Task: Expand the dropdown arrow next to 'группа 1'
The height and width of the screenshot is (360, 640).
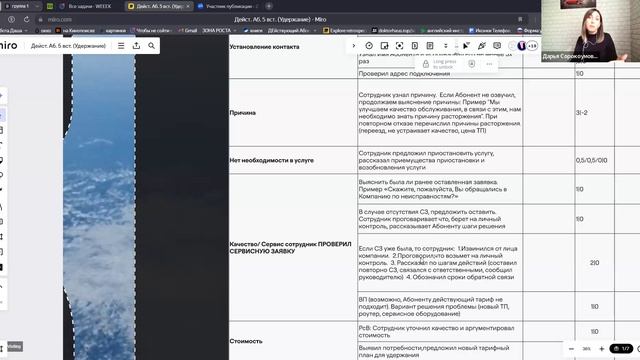Action: 37,6
